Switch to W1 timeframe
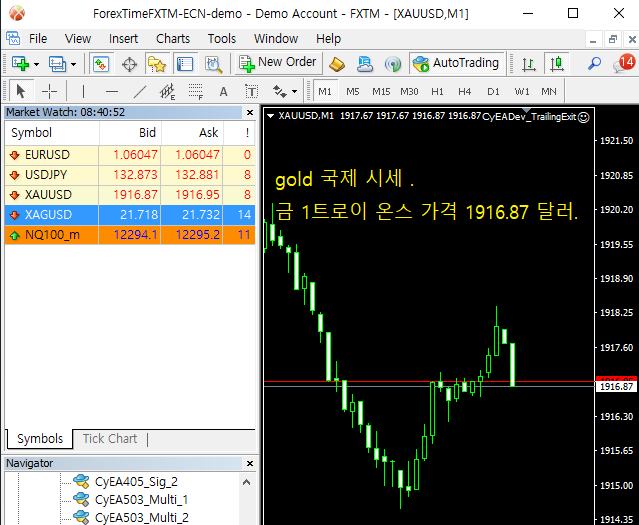Viewport: 639px width, 525px height. pyautogui.click(x=522, y=91)
